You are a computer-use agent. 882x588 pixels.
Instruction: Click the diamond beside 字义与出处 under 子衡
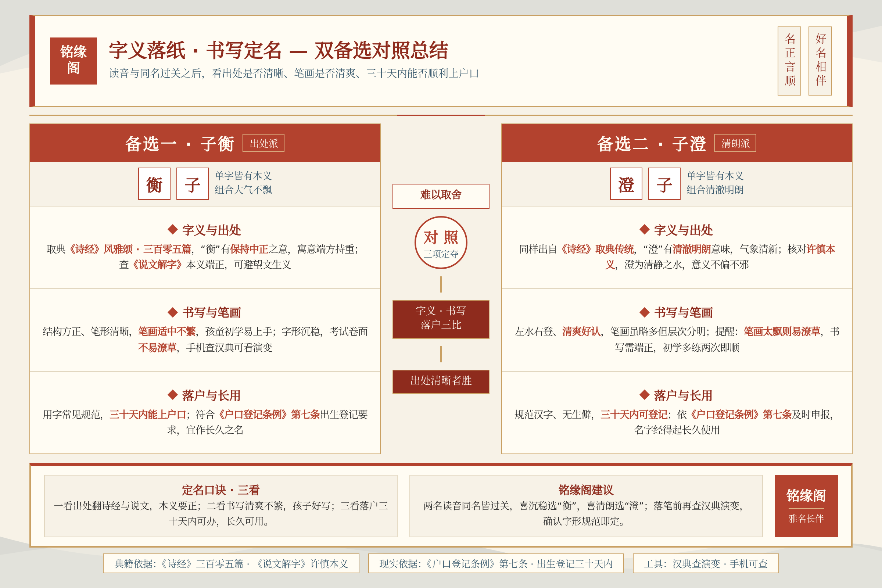(172, 229)
